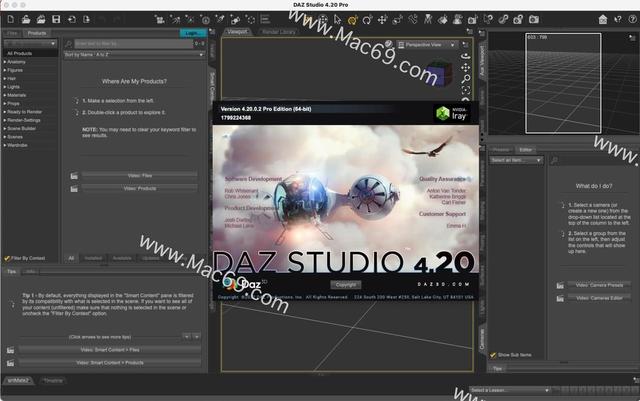
Task: Click the viewport frame selection icon
Action: click(x=465, y=89)
